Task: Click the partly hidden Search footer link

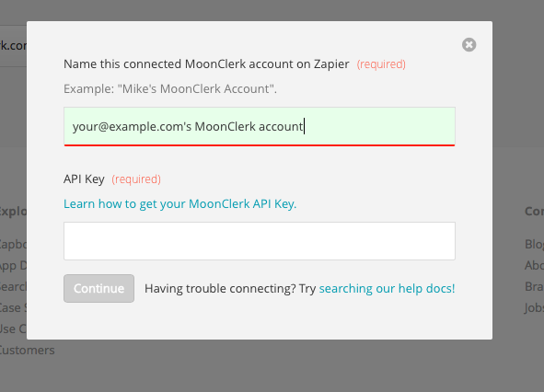Action: point(13,286)
